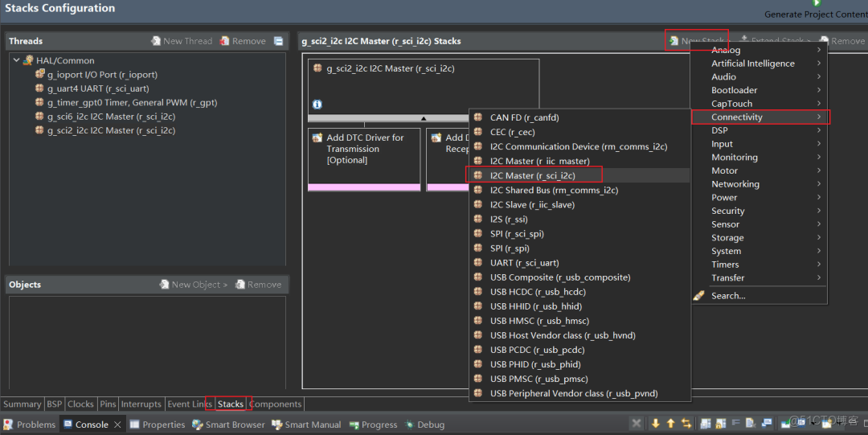Choose I2C Master (r_sci_i2c)
This screenshot has width=868, height=435.
[x=579, y=175]
